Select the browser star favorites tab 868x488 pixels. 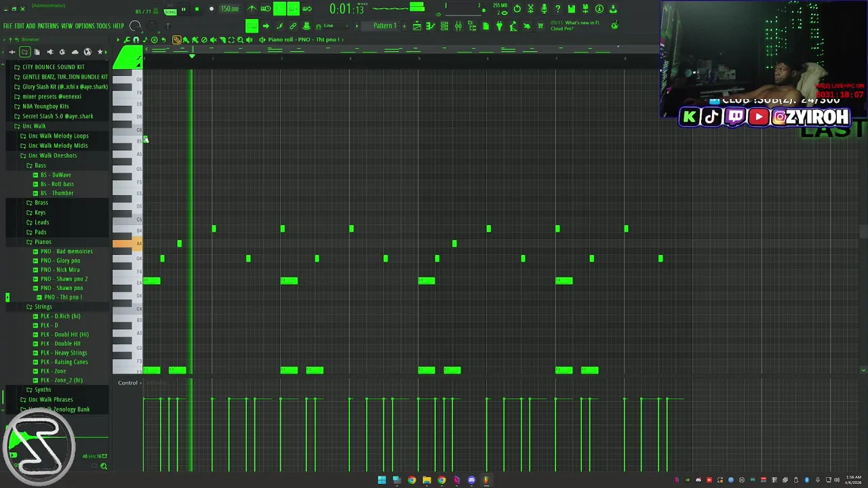pos(100,52)
